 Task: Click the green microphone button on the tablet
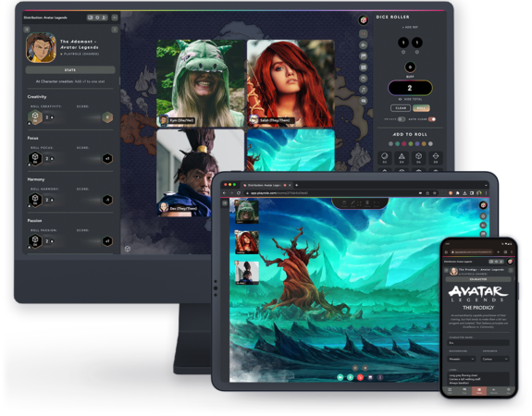click(x=350, y=377)
